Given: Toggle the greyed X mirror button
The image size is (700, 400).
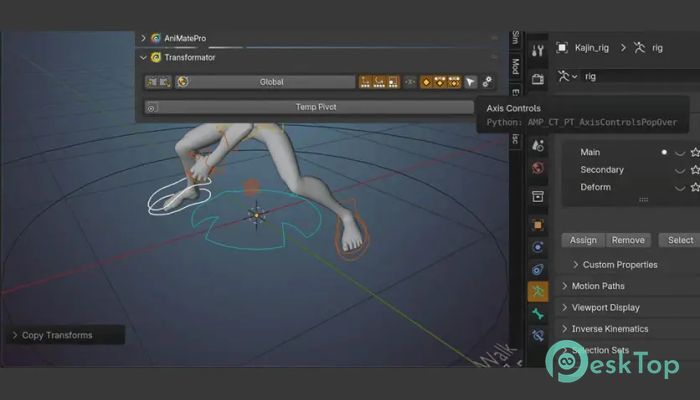Looking at the screenshot, I should coord(410,82).
